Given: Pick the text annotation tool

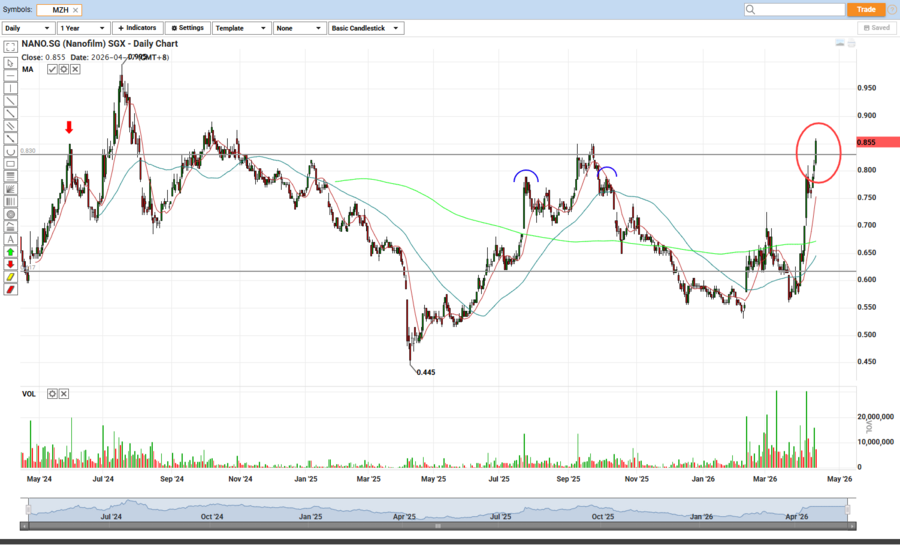Looking at the screenshot, I should pyautogui.click(x=11, y=239).
